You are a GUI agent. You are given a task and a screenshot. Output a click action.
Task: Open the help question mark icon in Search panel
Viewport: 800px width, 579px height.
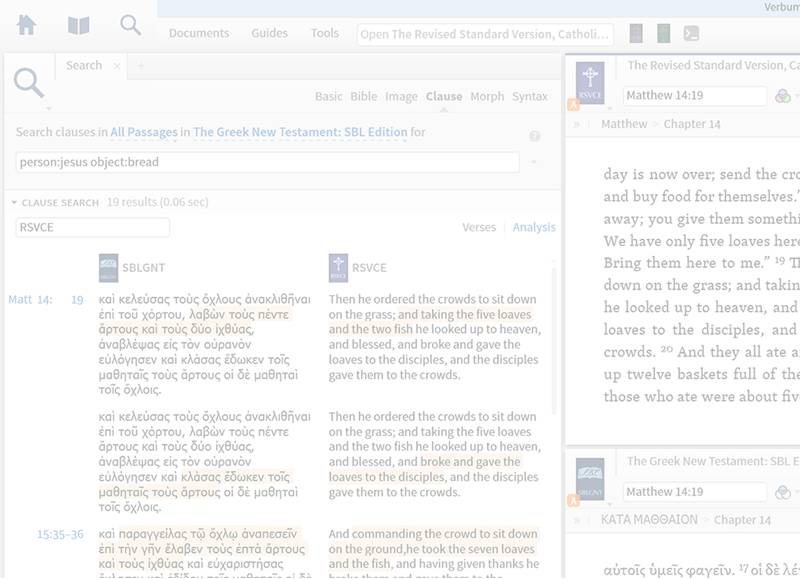[534, 136]
